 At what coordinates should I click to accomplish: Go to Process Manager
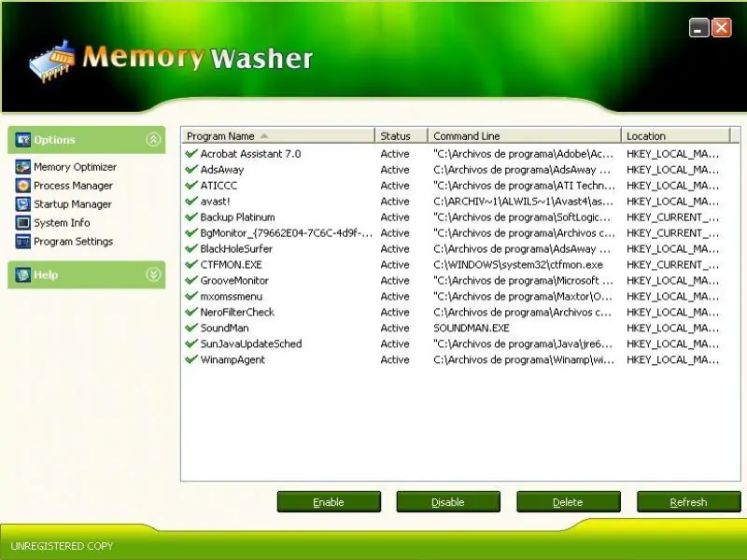tap(74, 186)
